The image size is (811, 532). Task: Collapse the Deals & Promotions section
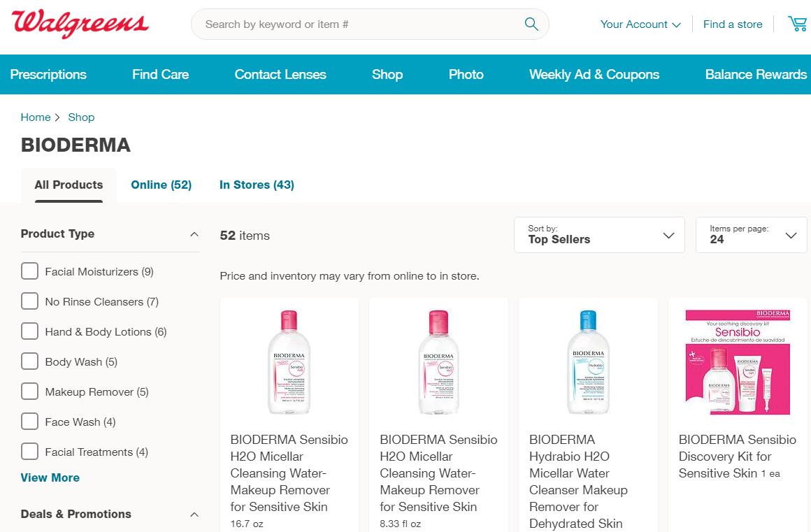[194, 515]
